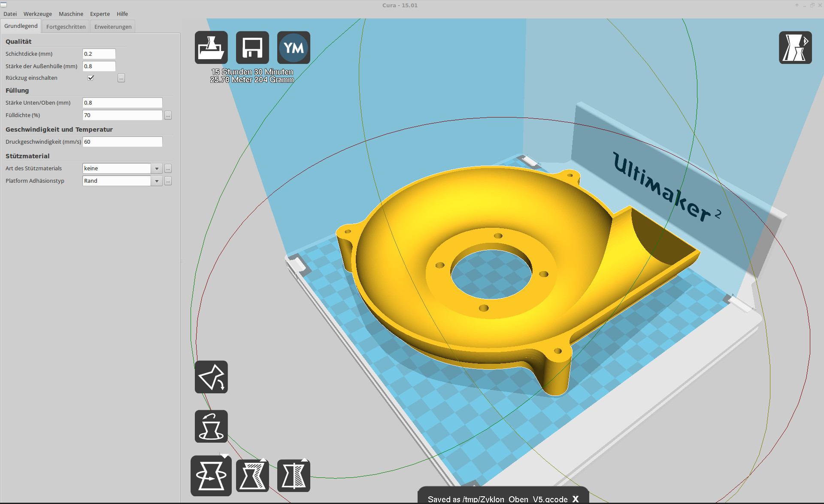This screenshot has height=504, width=824.
Task: Select the Mirror tool icon
Action: click(294, 476)
